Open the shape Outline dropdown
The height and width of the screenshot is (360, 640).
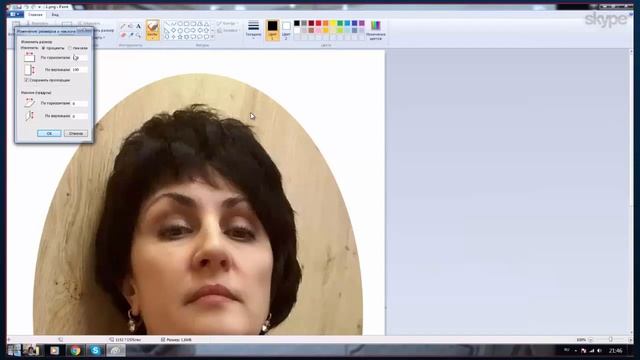227,24
